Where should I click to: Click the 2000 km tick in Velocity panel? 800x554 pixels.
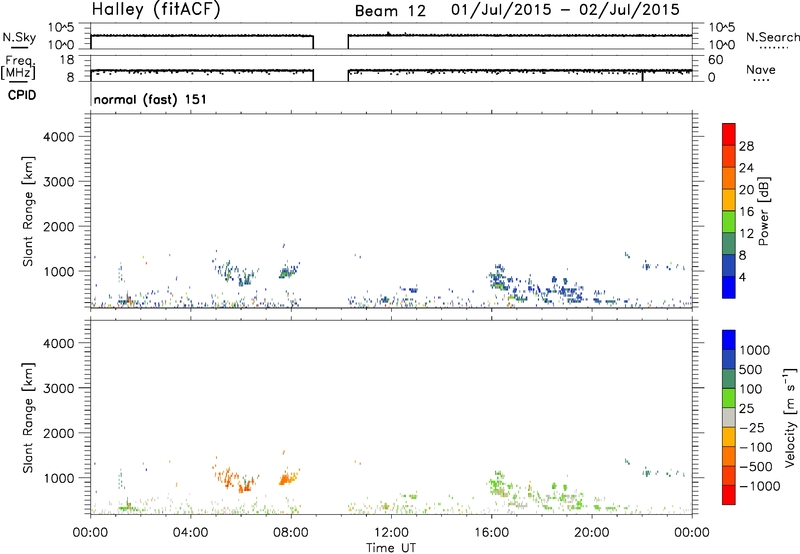(x=59, y=433)
